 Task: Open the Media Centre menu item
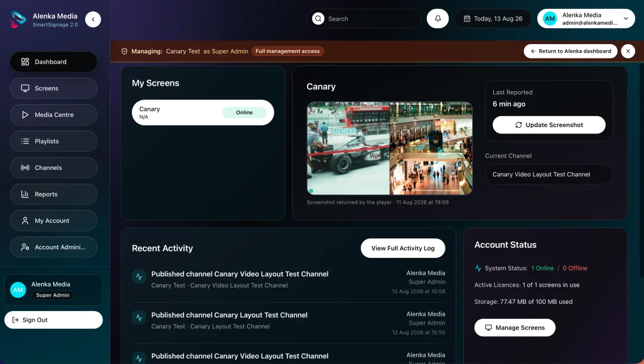tap(54, 115)
